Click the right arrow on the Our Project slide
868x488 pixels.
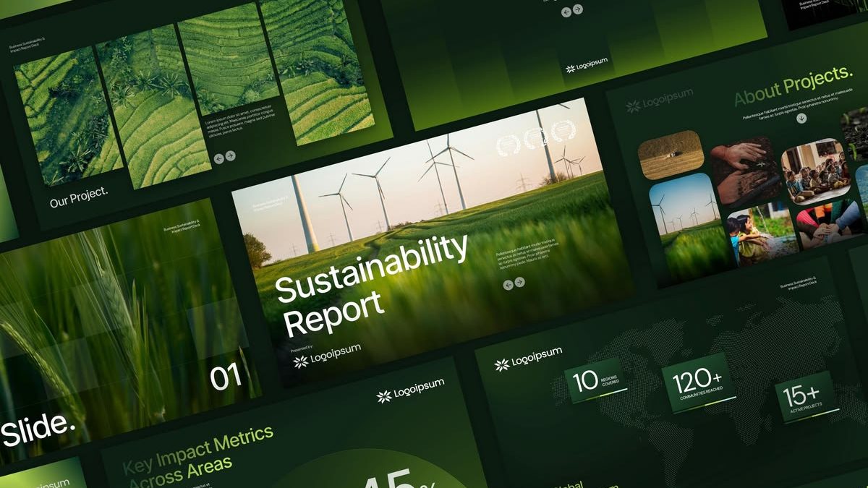coord(230,155)
